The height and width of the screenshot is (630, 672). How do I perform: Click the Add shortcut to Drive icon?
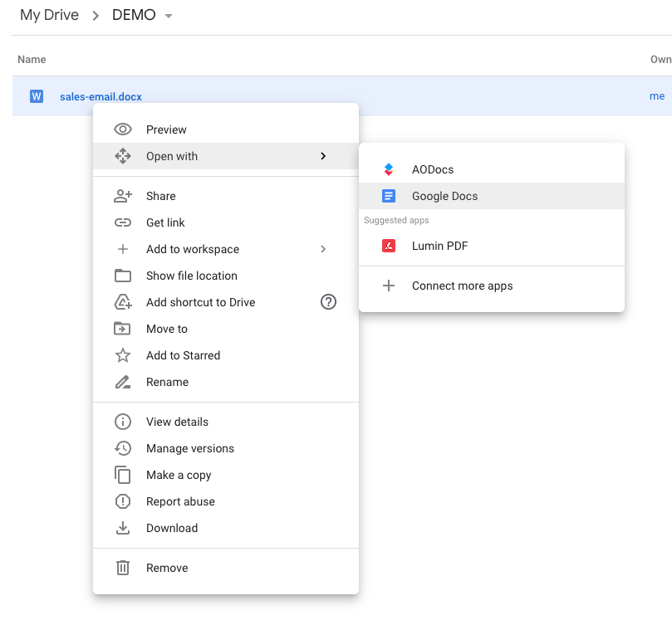(x=123, y=302)
